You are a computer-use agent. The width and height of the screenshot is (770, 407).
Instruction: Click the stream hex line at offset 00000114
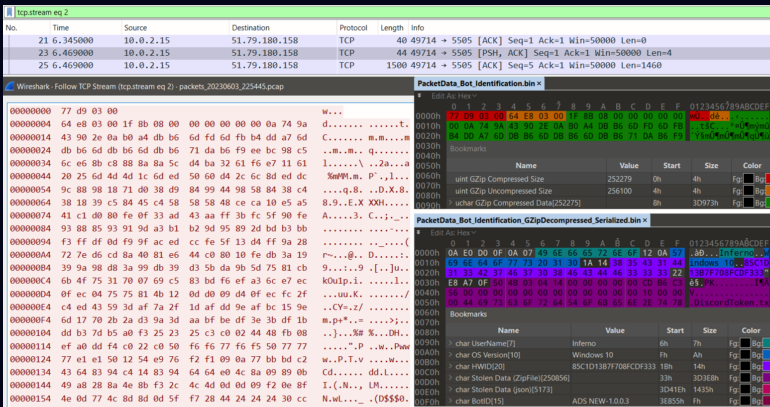[x=210, y=346]
